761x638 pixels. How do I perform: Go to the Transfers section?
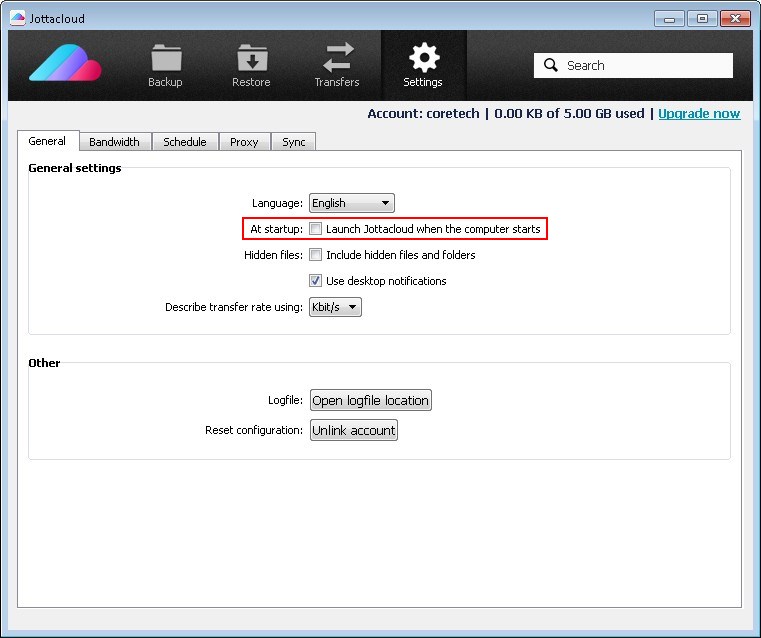pyautogui.click(x=337, y=65)
